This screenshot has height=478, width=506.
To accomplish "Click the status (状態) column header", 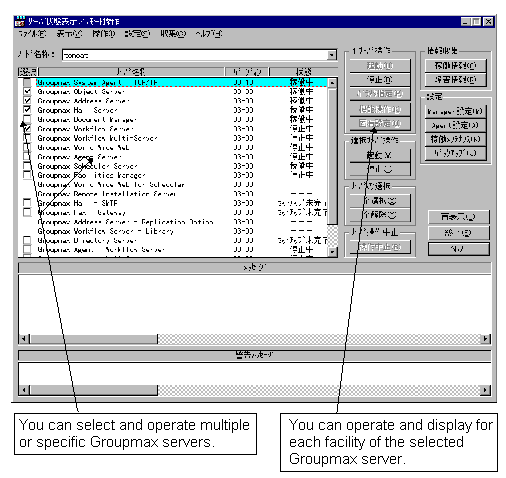I will click(303, 72).
